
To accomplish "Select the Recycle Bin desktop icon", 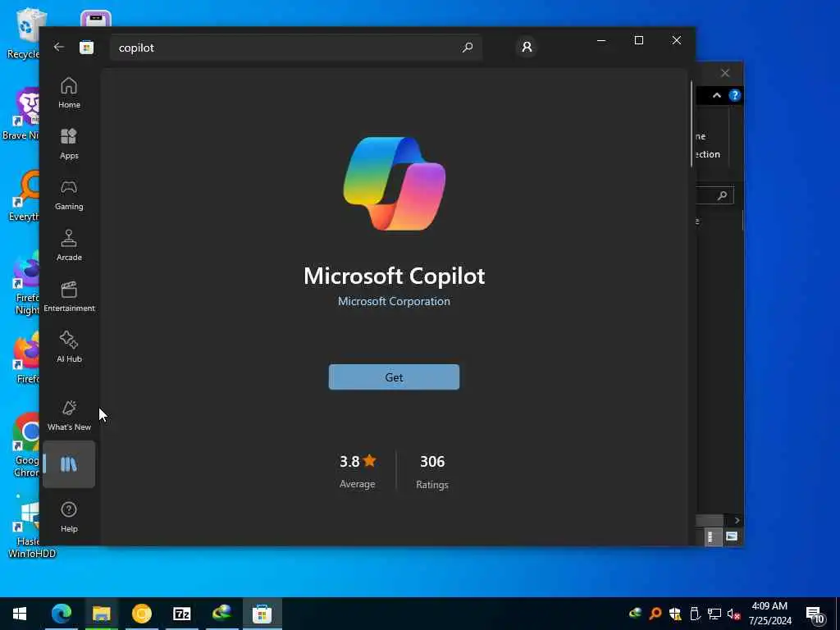I will (24, 33).
